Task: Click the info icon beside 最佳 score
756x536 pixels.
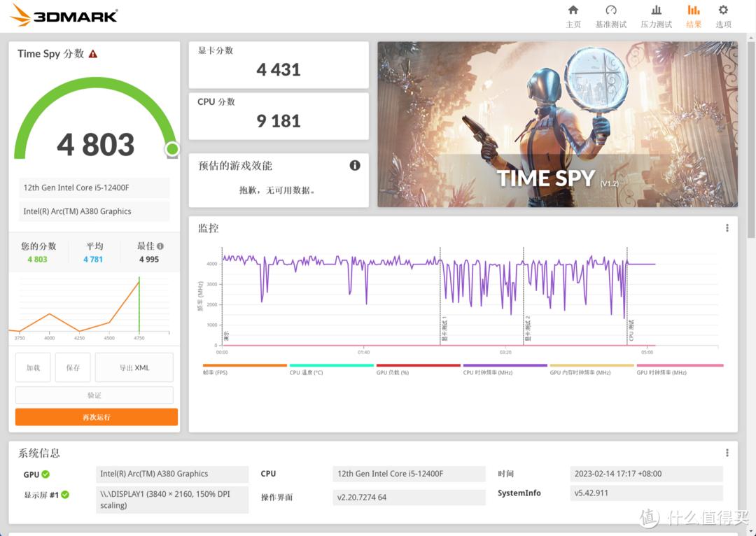Action: point(159,246)
